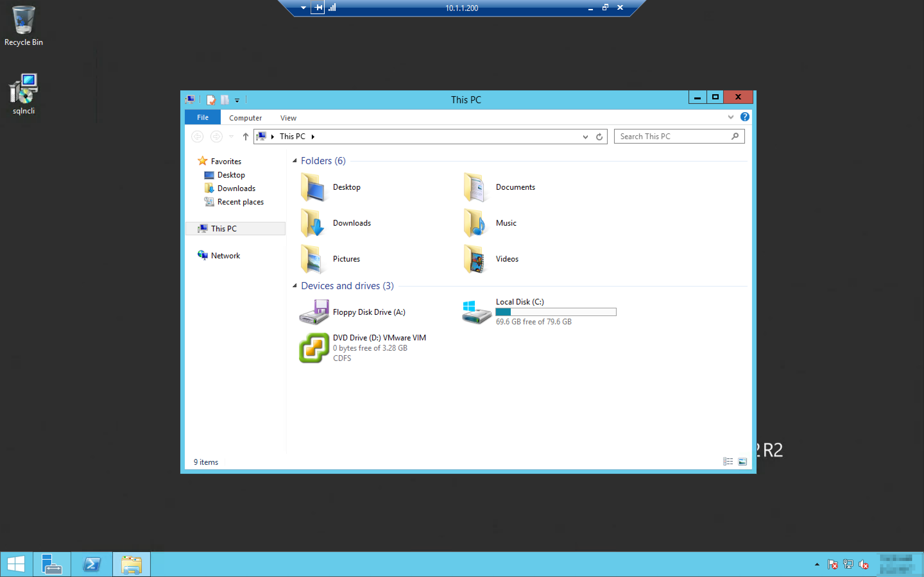Launch PowerShell from the taskbar
The width and height of the screenshot is (924, 577).
pyautogui.click(x=92, y=564)
